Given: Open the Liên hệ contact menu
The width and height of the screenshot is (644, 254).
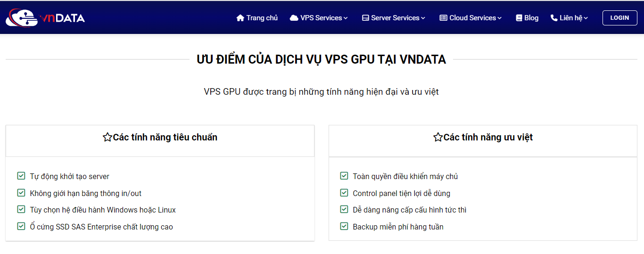Looking at the screenshot, I should tap(571, 18).
